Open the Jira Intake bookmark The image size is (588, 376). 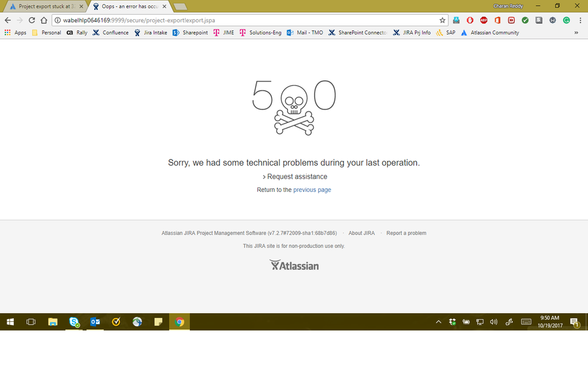coord(151,32)
